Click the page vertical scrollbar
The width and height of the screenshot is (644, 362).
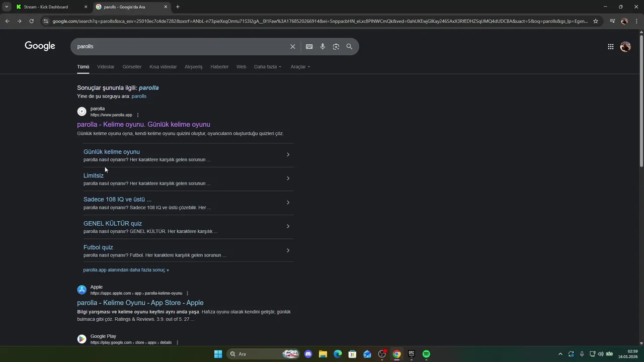click(x=641, y=101)
